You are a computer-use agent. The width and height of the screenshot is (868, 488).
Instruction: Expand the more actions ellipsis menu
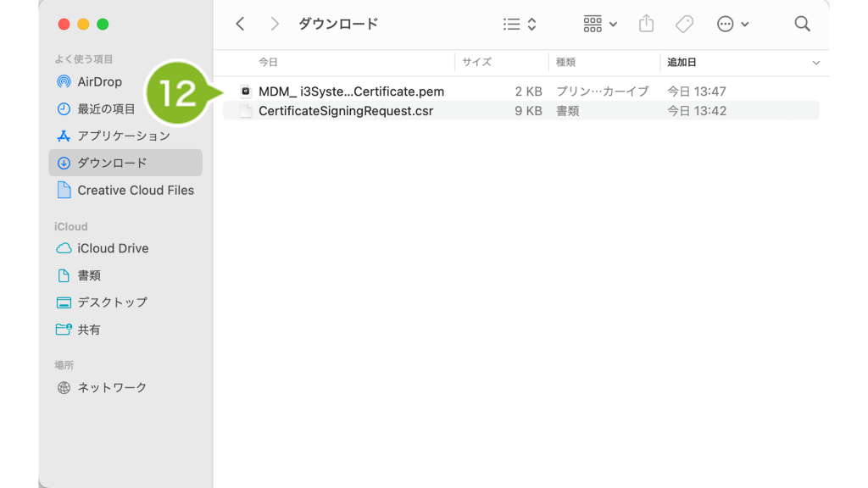click(x=732, y=25)
